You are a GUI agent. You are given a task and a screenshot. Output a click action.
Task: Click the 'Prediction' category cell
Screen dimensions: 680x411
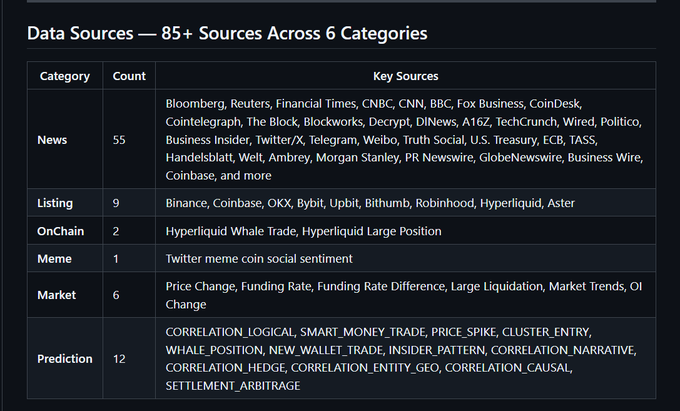[65, 359]
